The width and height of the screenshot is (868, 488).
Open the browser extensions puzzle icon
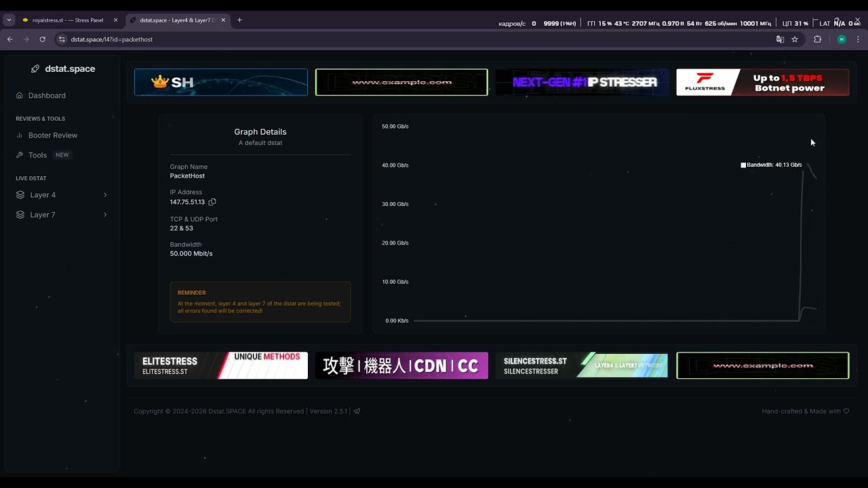[x=817, y=39]
